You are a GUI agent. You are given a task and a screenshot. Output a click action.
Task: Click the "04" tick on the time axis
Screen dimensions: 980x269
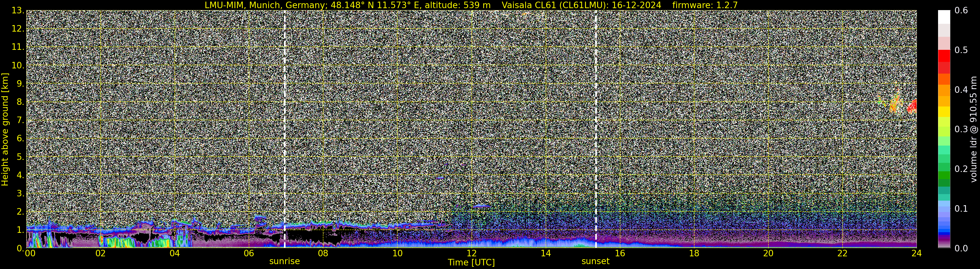point(174,254)
